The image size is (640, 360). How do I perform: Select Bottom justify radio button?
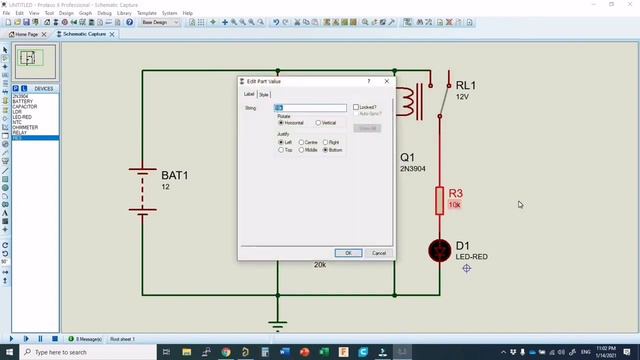click(x=325, y=150)
